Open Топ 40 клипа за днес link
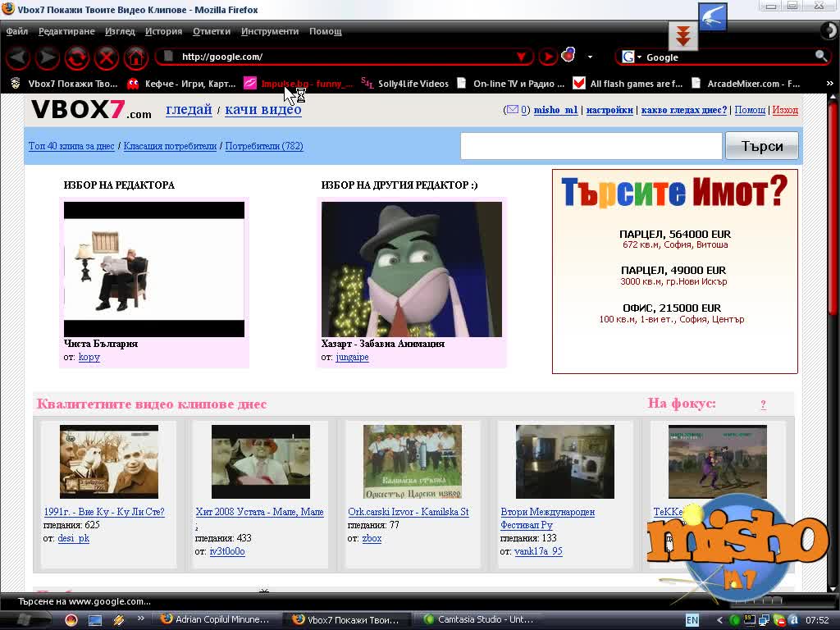This screenshot has height=630, width=840. click(71, 146)
